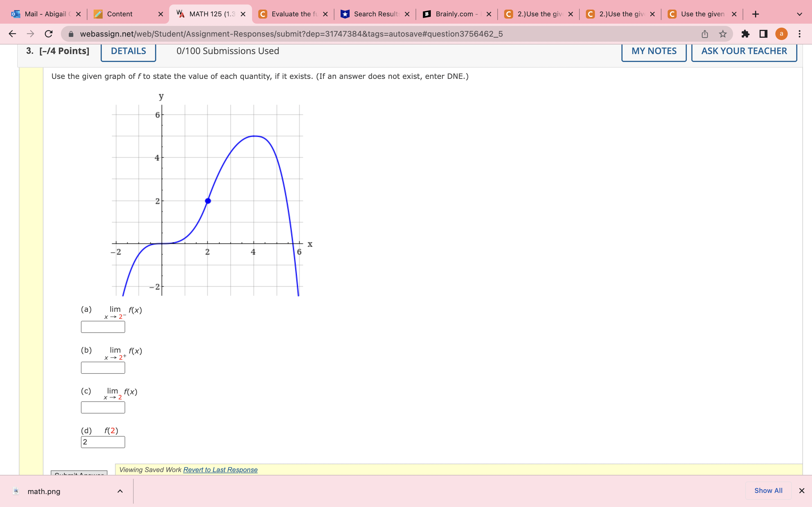Click the back navigation arrow

coord(12,34)
